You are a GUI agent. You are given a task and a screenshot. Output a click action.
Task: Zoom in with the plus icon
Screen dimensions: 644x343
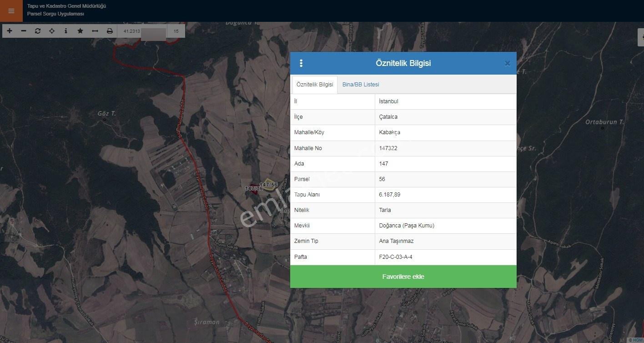pyautogui.click(x=10, y=31)
